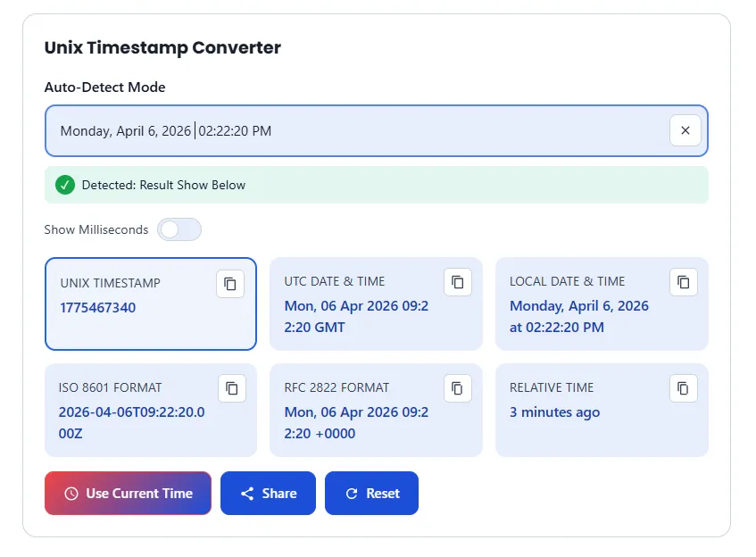Screen dimensions: 756x557
Task: Click the Local Date & Time value text
Action: point(578,316)
